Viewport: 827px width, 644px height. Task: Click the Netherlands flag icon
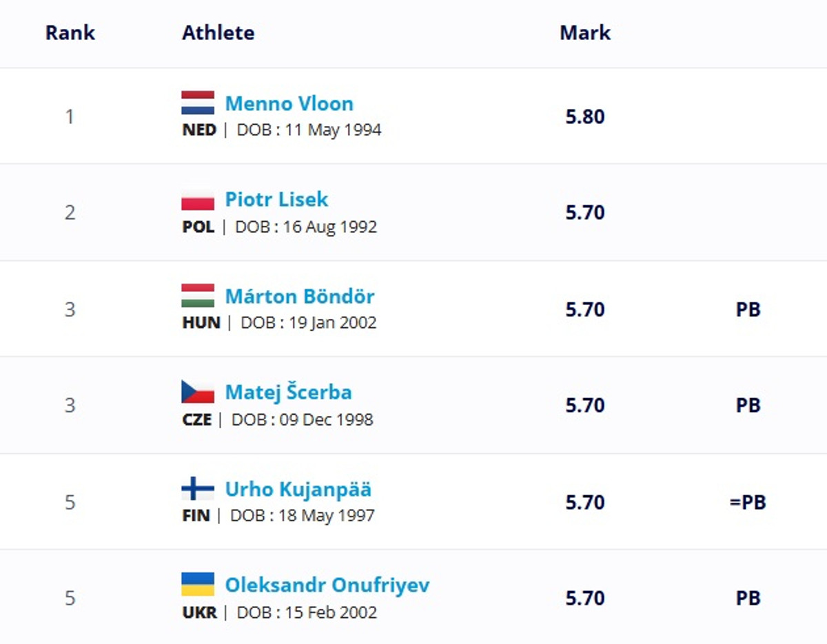pos(198,103)
